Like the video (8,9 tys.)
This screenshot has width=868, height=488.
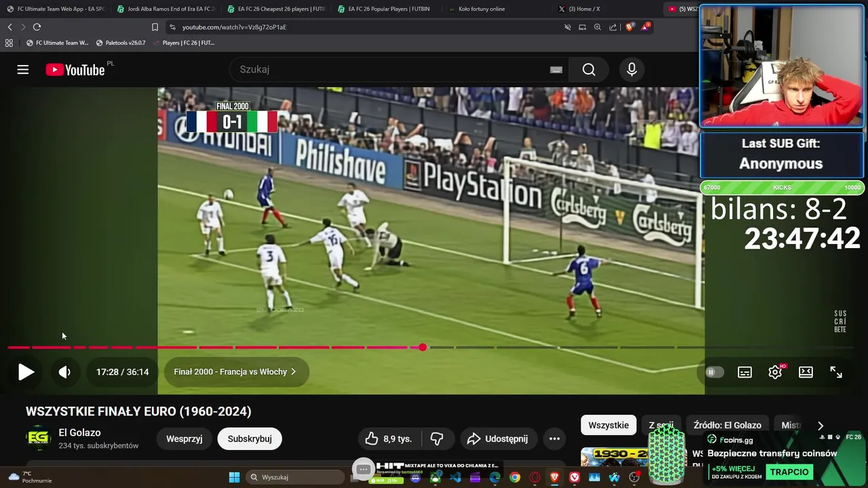point(388,439)
